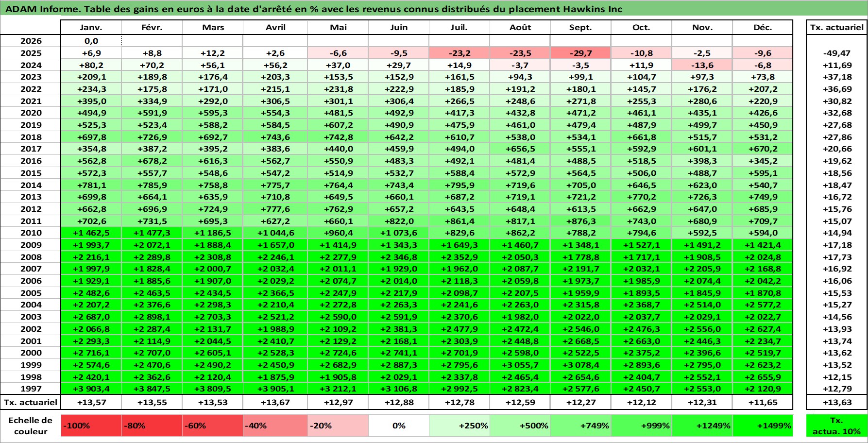Click the 2026 row label
868x443 pixels.
click(x=31, y=41)
